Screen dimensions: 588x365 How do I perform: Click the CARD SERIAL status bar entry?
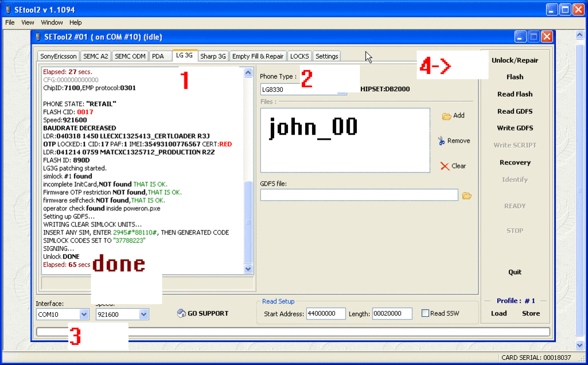tap(536, 358)
